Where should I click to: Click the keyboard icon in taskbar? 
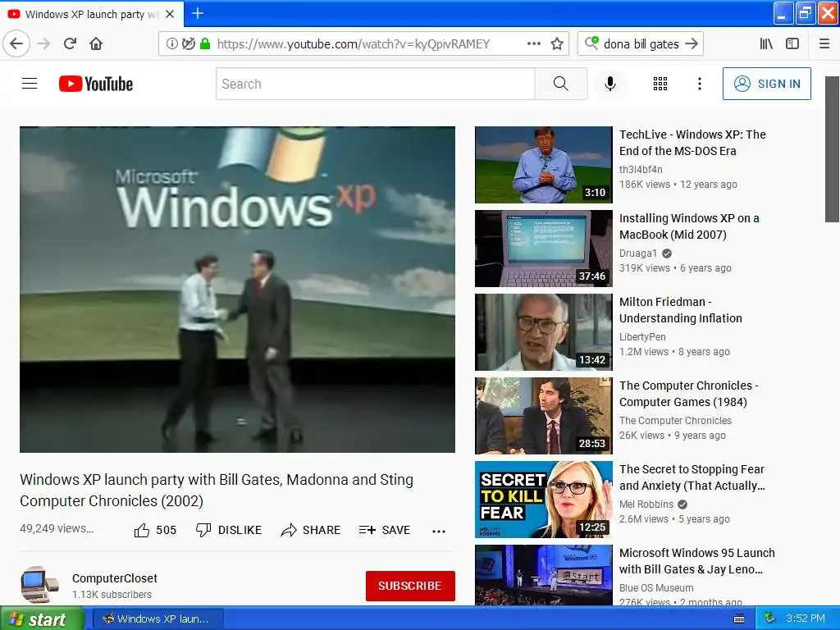[739, 619]
